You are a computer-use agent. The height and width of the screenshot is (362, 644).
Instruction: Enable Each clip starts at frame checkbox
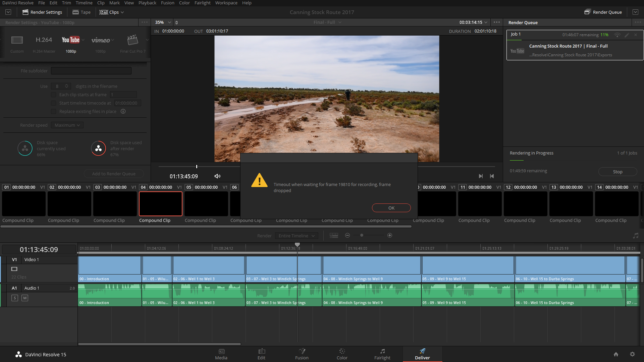(54, 95)
